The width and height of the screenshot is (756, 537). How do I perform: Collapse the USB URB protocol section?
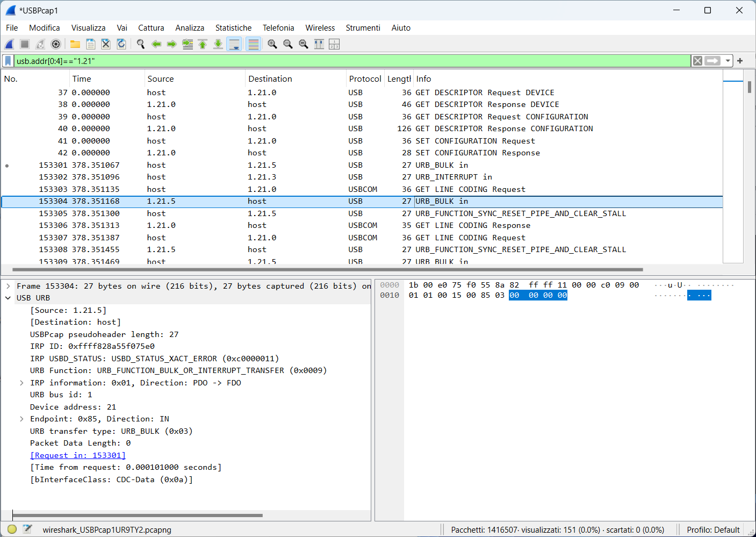click(x=8, y=298)
